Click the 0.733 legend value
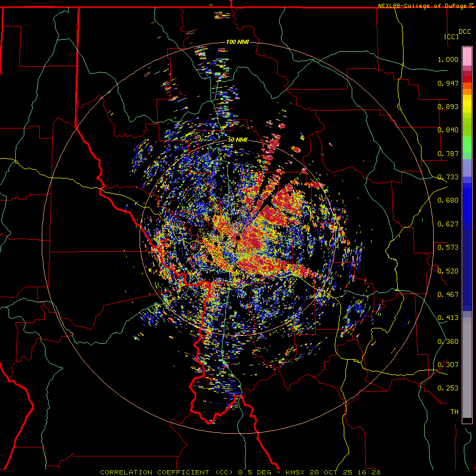The image size is (476, 476). point(448,177)
